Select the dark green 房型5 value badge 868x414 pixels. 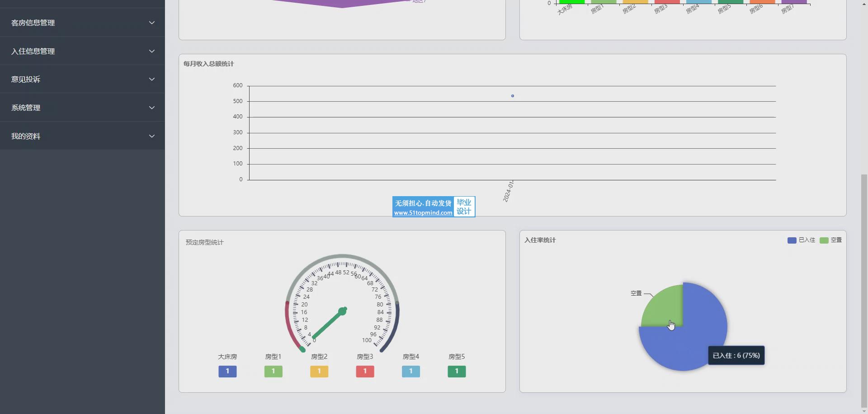click(x=457, y=371)
